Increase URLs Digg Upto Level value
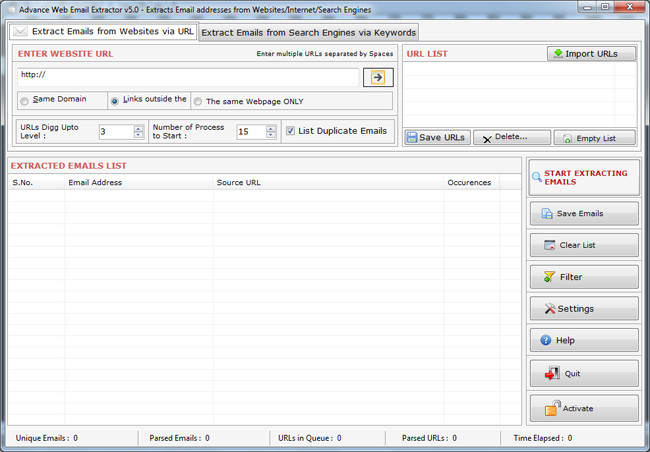Viewport: 650px width, 452px height. [138, 129]
